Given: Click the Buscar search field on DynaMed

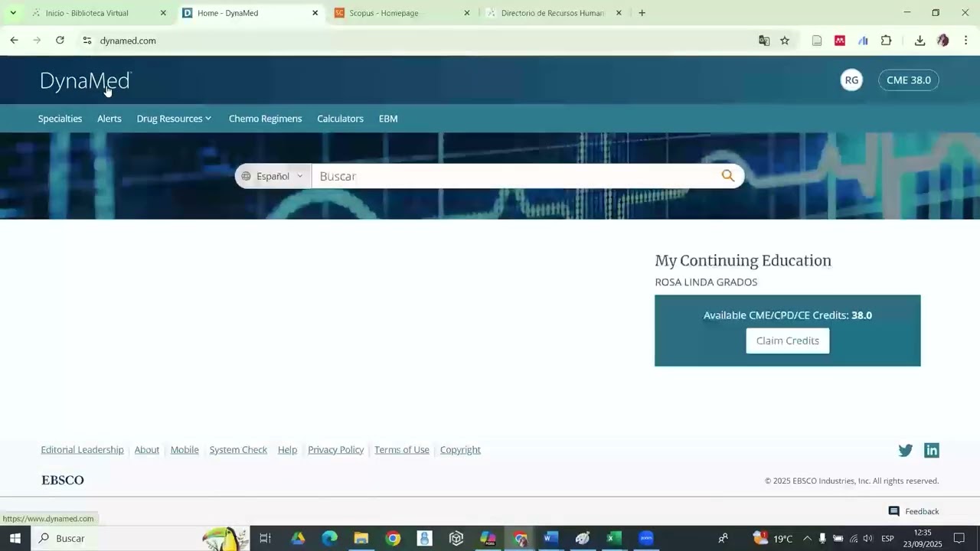Looking at the screenshot, I should 514,176.
